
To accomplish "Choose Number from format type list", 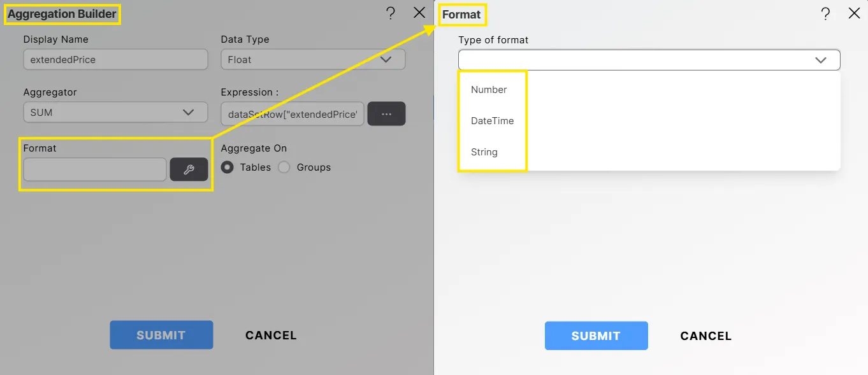I will [x=489, y=90].
